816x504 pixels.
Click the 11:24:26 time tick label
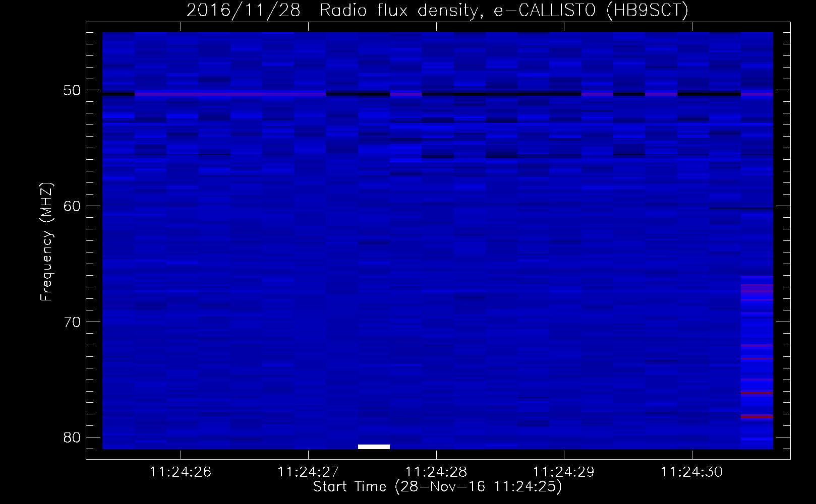pyautogui.click(x=181, y=472)
